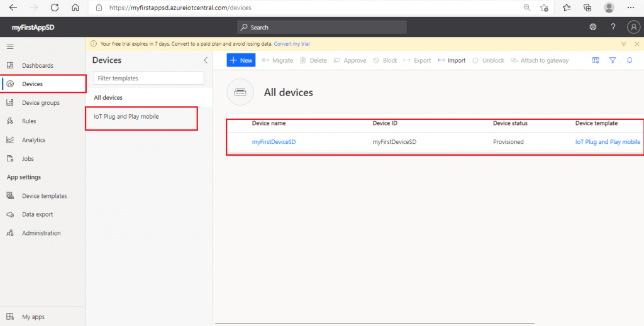644x326 pixels.
Task: Click the Provisioned status cell
Action: [508, 142]
